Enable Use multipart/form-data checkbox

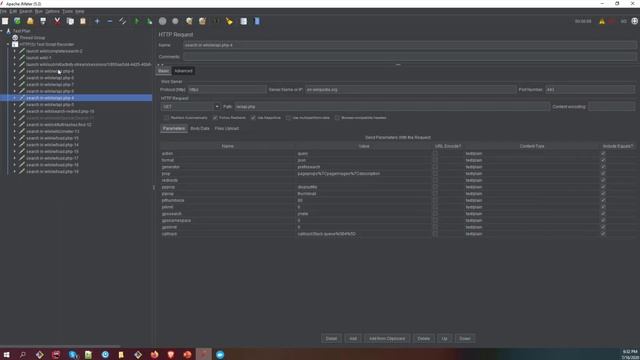click(289, 118)
